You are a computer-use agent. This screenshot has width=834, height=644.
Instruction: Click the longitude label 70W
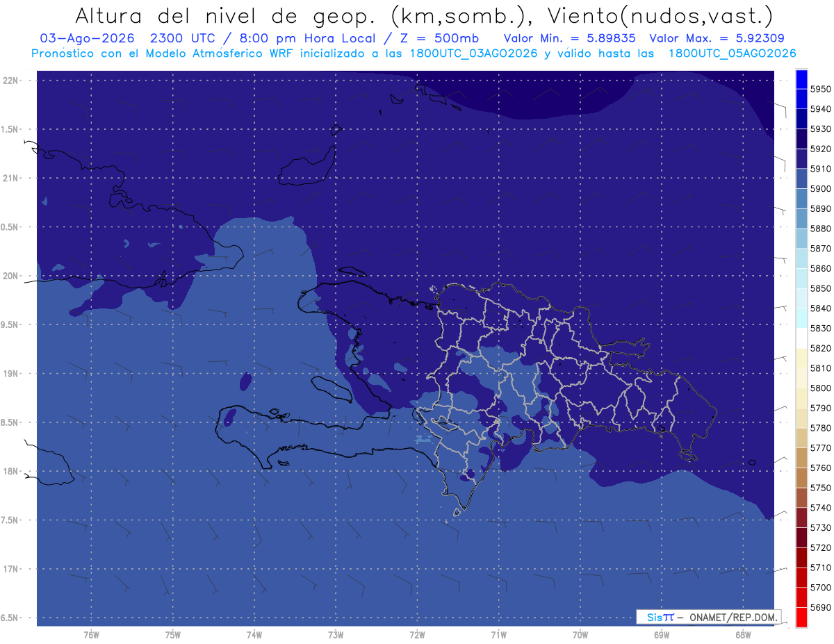(x=580, y=635)
